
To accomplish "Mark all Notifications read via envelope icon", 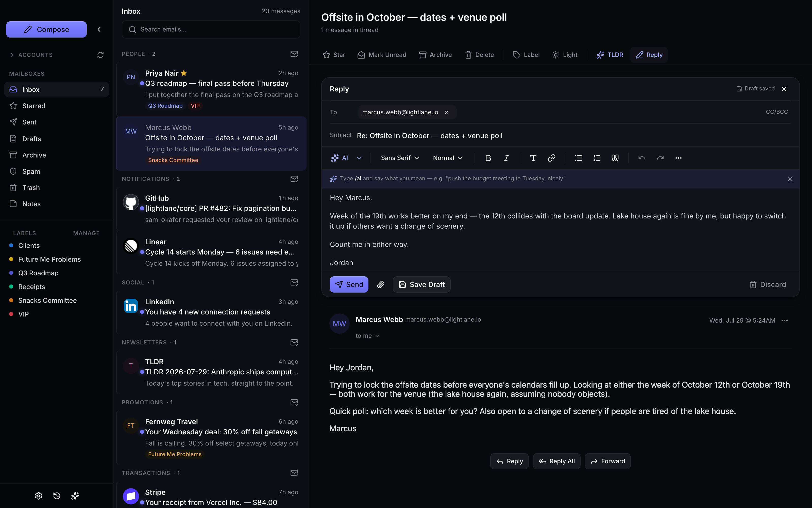I will (294, 179).
